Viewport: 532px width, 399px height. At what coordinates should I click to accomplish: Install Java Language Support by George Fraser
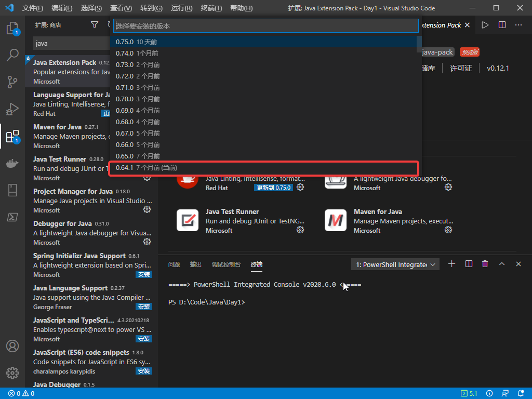[x=144, y=307]
